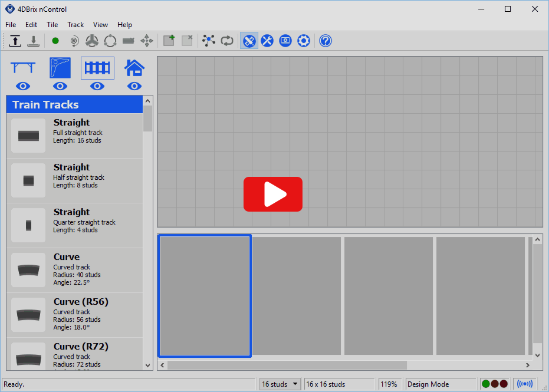Toggle visibility eye under table icon

click(x=23, y=86)
